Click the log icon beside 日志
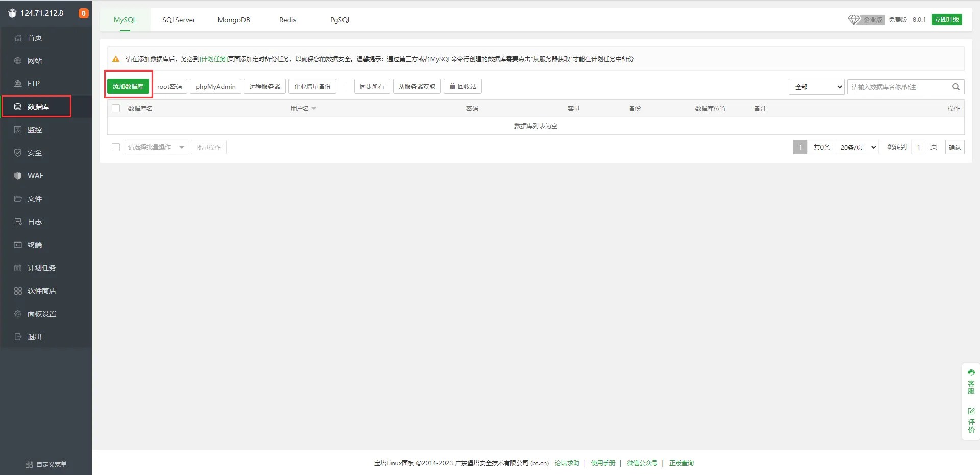980x475 pixels. tap(18, 222)
